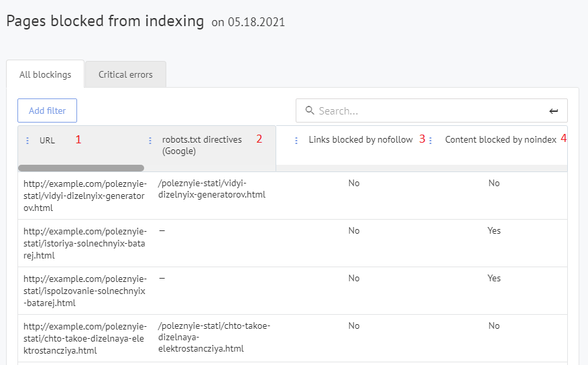588x365 pixels.
Task: Click the URL column menu dots icon
Action: coord(27,141)
